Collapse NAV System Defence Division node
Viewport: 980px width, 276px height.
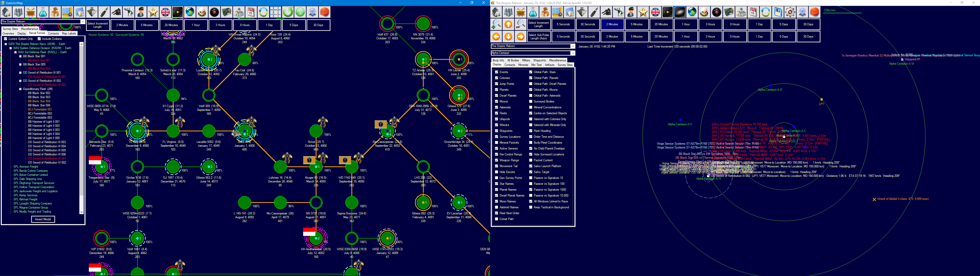11,48
